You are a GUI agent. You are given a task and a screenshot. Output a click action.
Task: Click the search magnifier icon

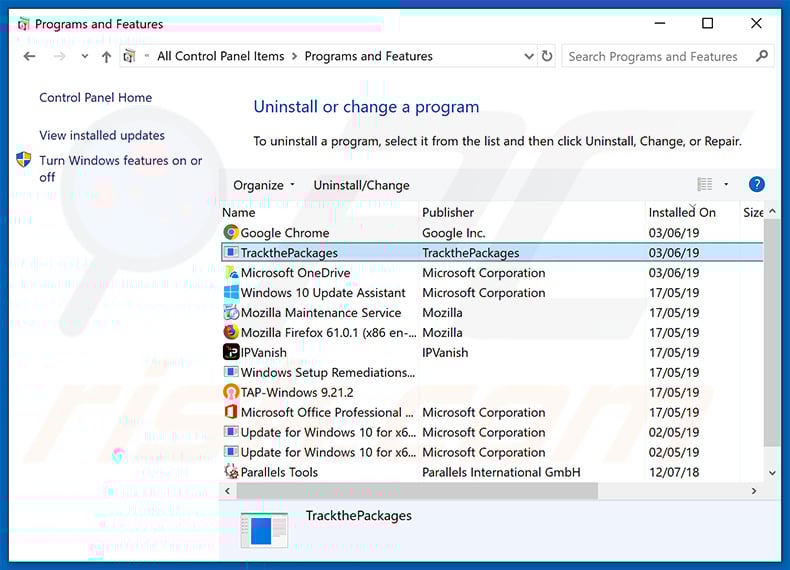762,56
